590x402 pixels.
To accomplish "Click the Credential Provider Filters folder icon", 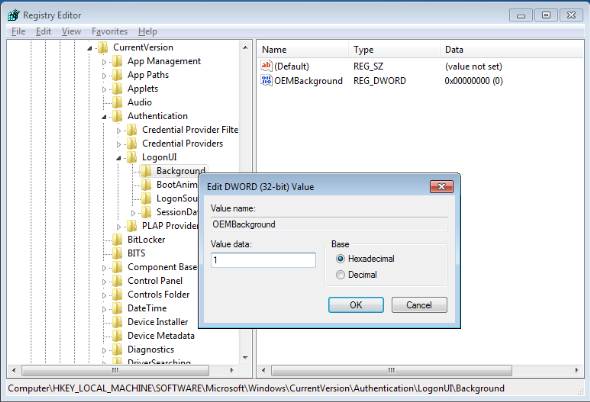I will [131, 130].
